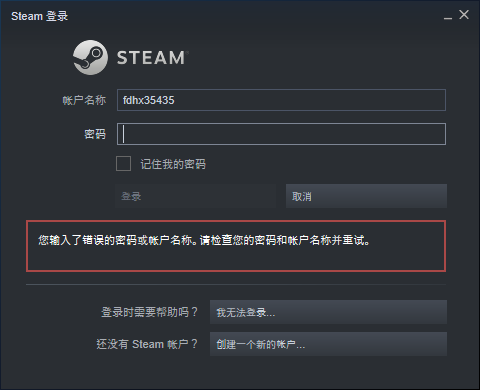
Task: Click the 记住我的密码 label text
Action: tap(173, 164)
